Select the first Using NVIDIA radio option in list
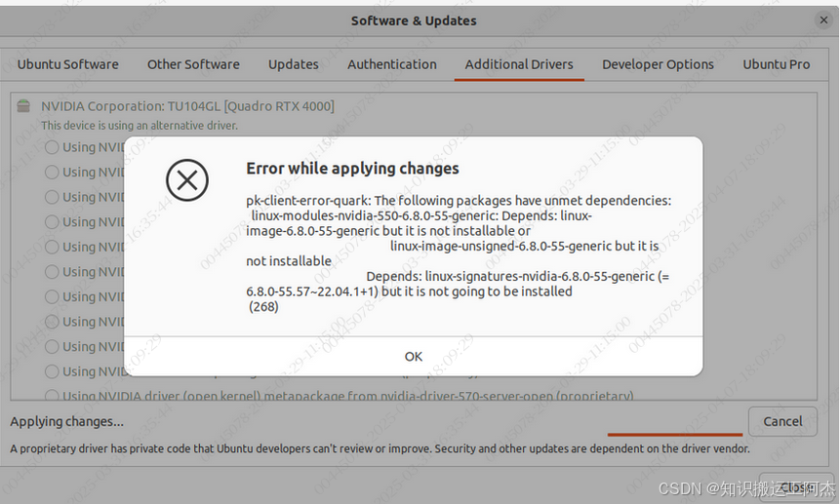Screen dimensions: 840x504 (52, 147)
